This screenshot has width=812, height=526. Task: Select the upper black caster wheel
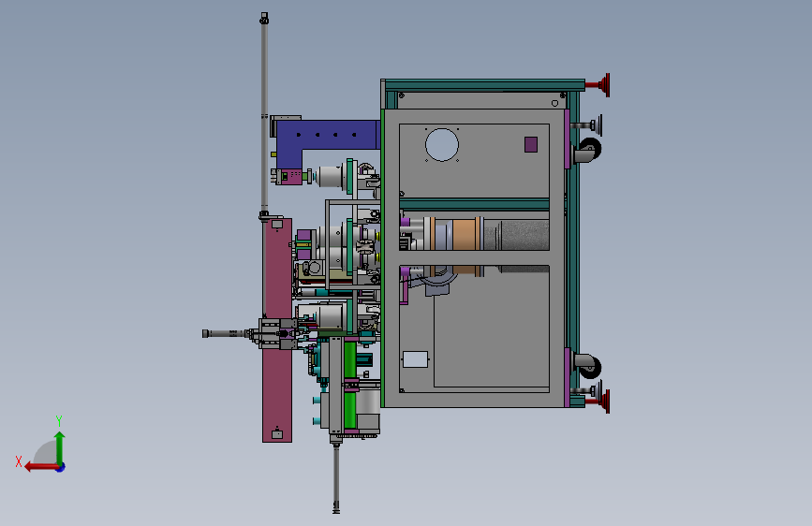click(x=589, y=150)
